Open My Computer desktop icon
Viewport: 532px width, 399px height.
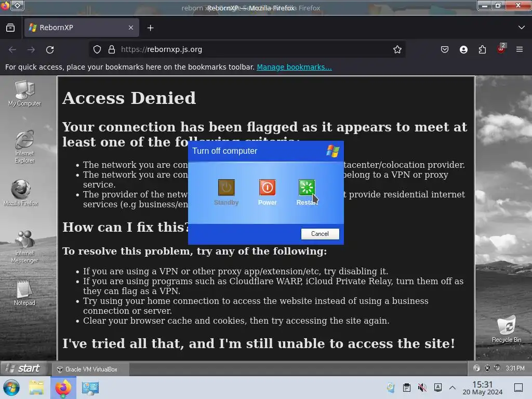tap(24, 94)
